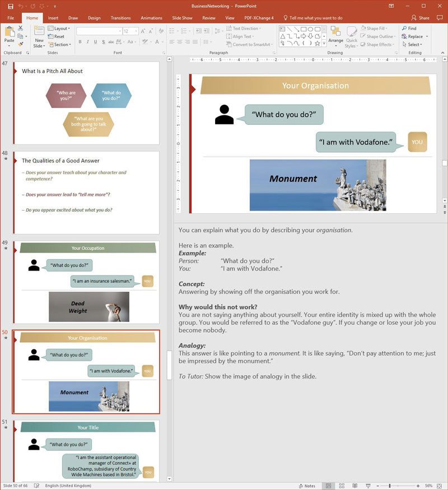This screenshot has width=448, height=490.
Task: Click the Share button
Action: (421, 18)
